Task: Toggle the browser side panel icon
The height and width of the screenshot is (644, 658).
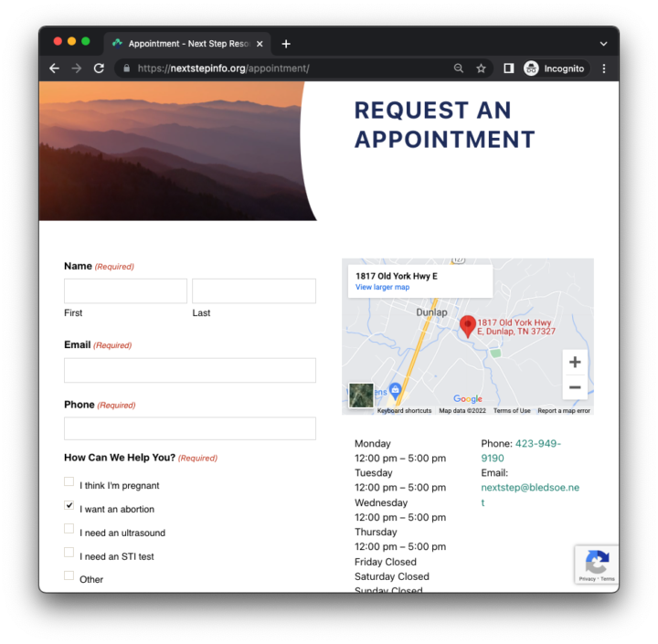Action: point(509,69)
